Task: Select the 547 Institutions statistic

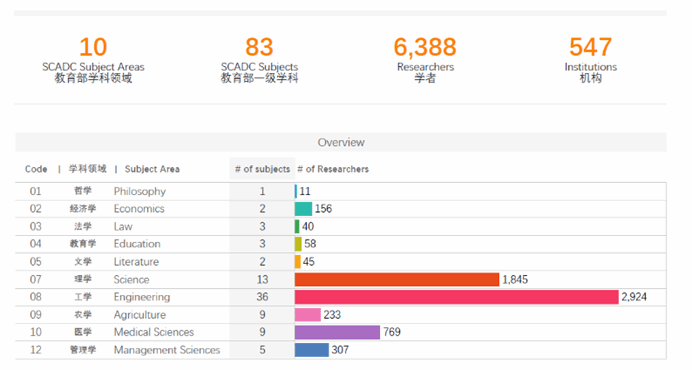Action: point(590,59)
